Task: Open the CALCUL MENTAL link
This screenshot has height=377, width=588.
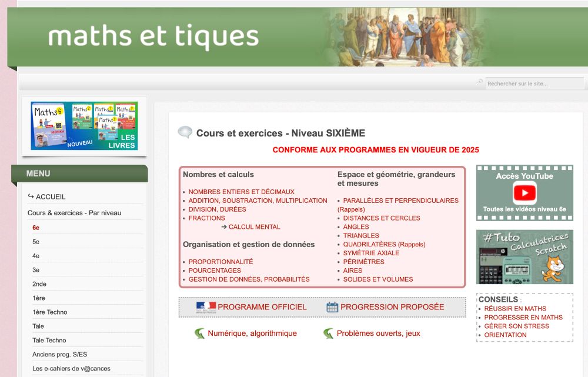Action: (x=254, y=227)
